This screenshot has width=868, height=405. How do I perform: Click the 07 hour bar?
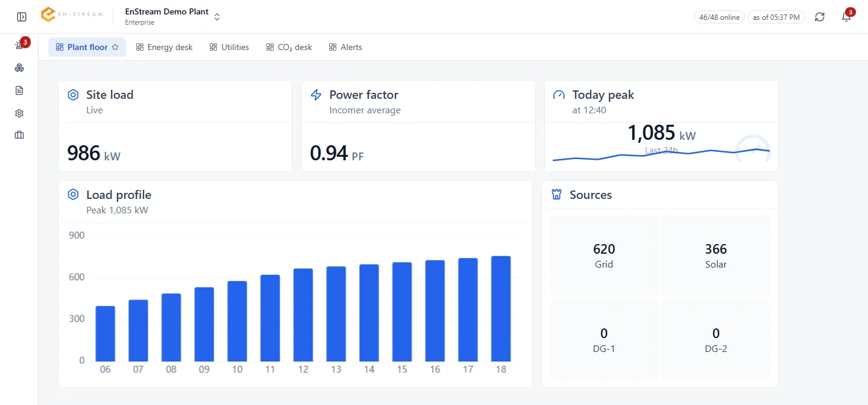click(138, 331)
